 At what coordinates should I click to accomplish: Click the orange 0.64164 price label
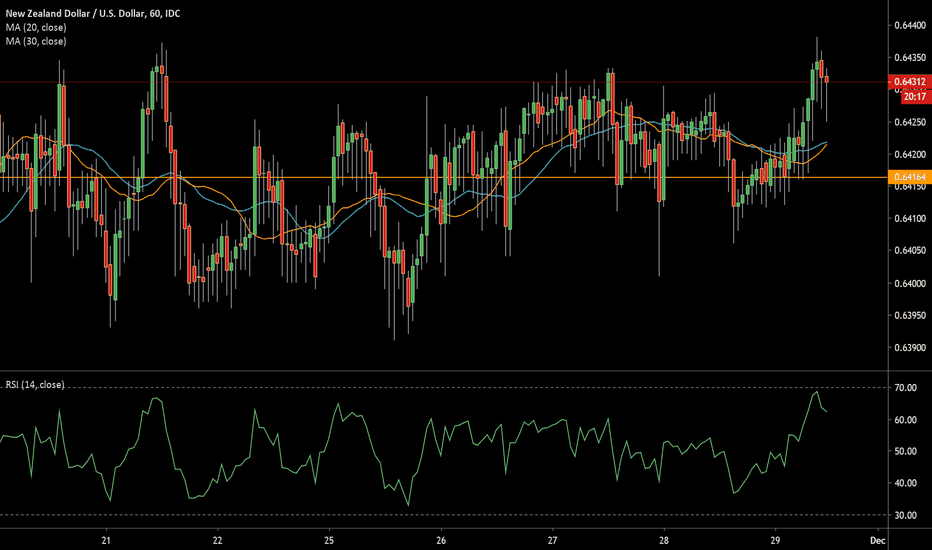pos(909,177)
